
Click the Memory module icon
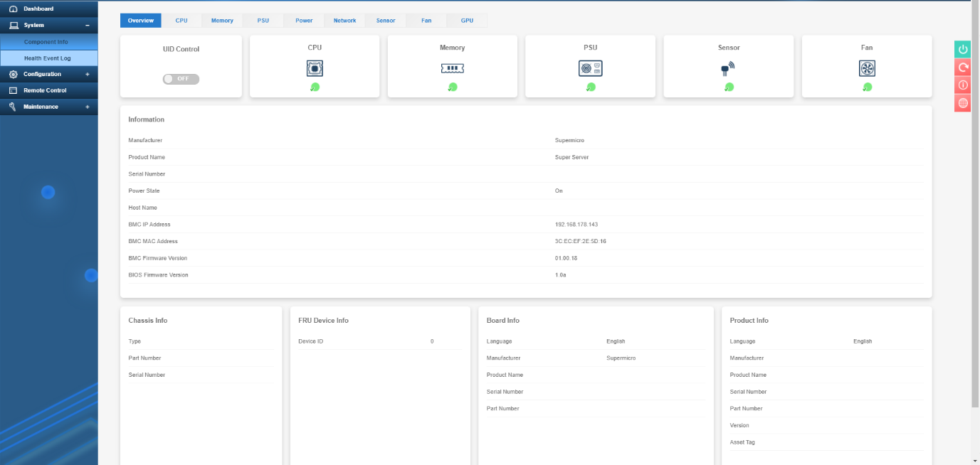coord(452,68)
